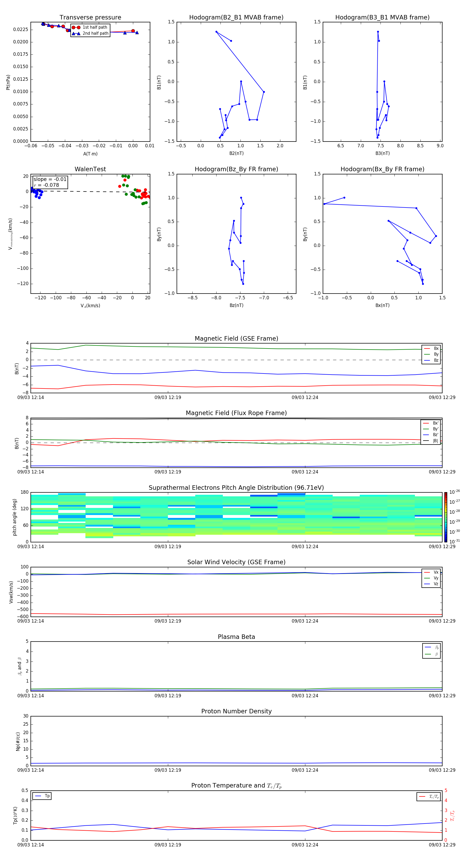Select the By' entry in flux rope legend
The width and height of the screenshot is (473, 868).
[x=431, y=429]
